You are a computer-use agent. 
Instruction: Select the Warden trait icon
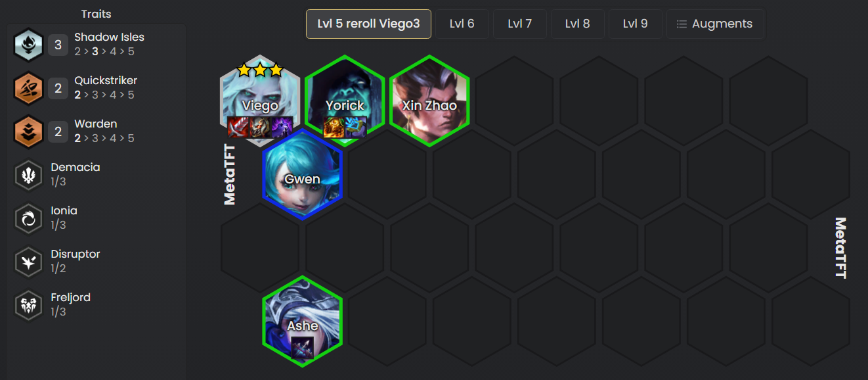29,131
